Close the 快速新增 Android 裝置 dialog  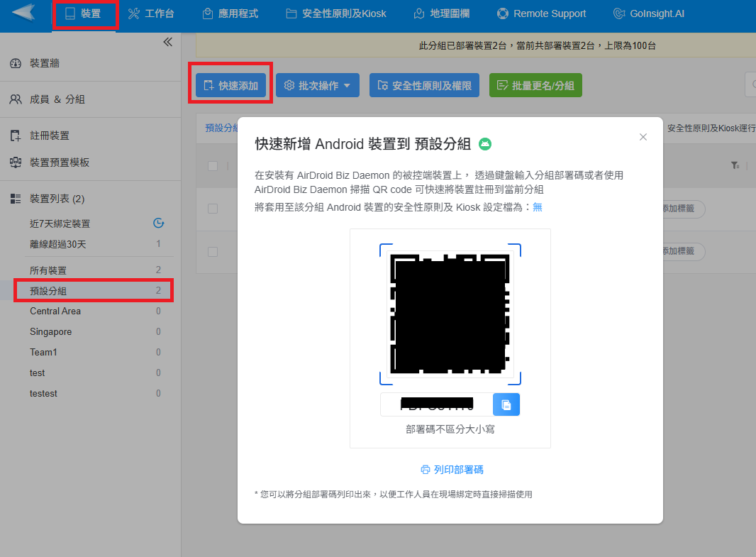pyautogui.click(x=643, y=137)
